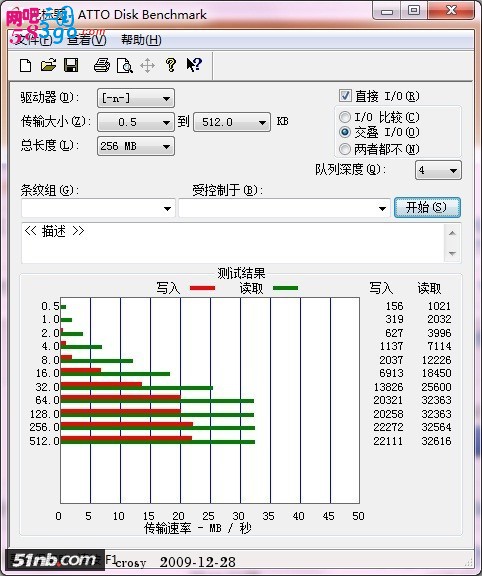The image size is (482, 576).
Task: Minimize the ATTO Disk Benchmark window
Action: pos(386,11)
